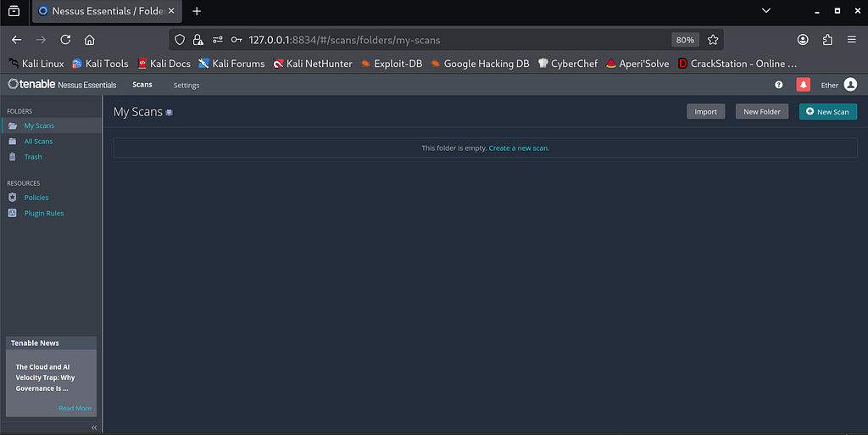Click Read More in Tenable News
Screen dimensions: 868x435
coord(75,409)
